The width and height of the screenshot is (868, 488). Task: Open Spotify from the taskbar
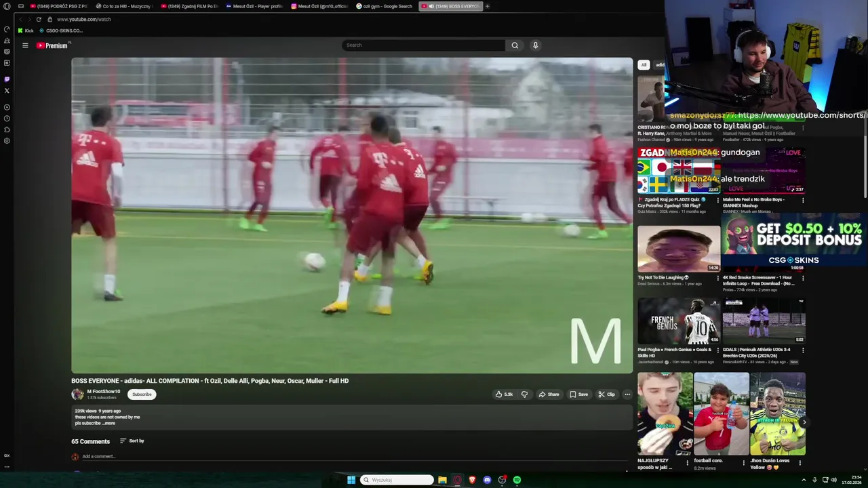(x=517, y=480)
